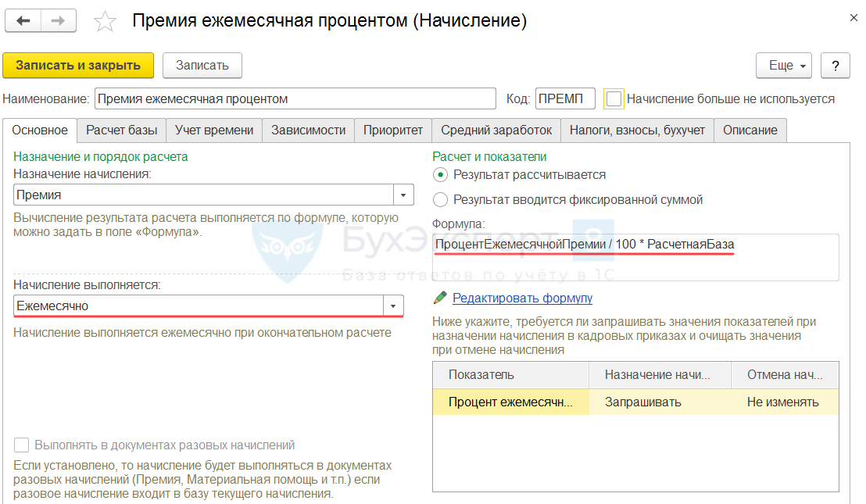This screenshot has height=504, width=866.
Task: Click the Показатель column header
Action: click(511, 375)
